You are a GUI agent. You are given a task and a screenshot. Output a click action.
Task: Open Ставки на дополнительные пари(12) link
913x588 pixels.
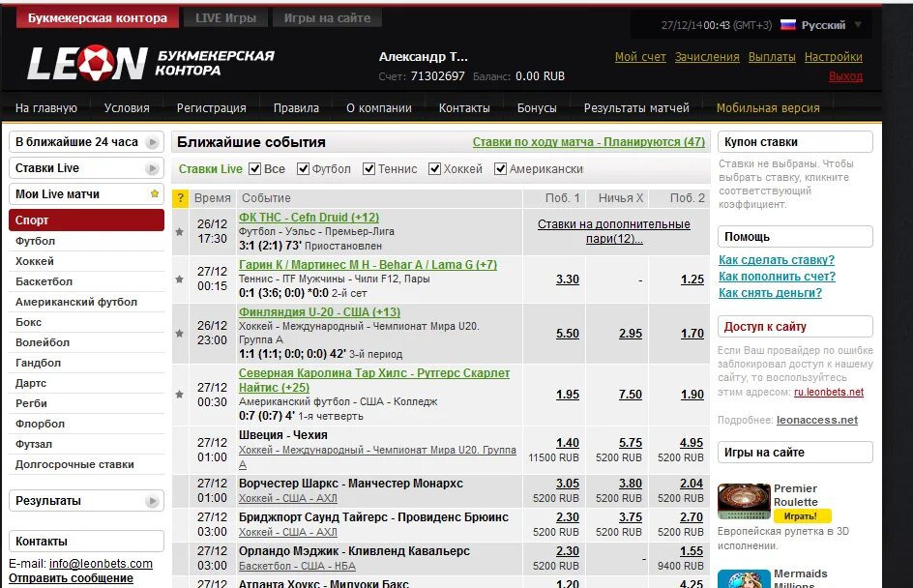[x=614, y=231]
